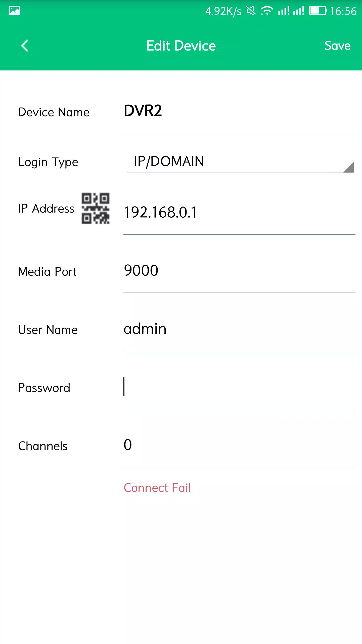Tap the second SIM signal strength icon
The height and width of the screenshot is (644, 362).
(x=298, y=11)
